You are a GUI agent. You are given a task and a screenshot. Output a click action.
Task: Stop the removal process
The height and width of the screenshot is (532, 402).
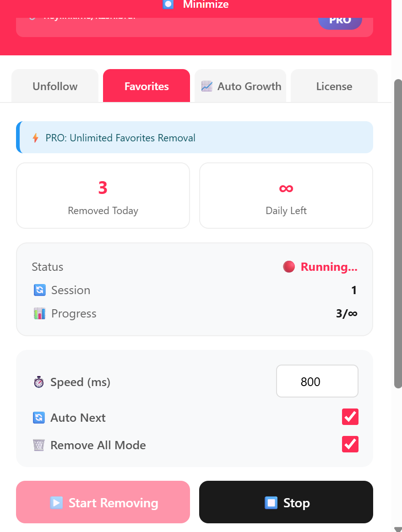[x=286, y=502]
